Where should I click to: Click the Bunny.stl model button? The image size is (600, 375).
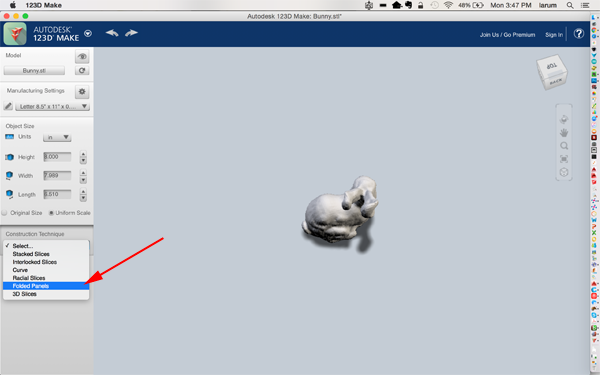(34, 71)
